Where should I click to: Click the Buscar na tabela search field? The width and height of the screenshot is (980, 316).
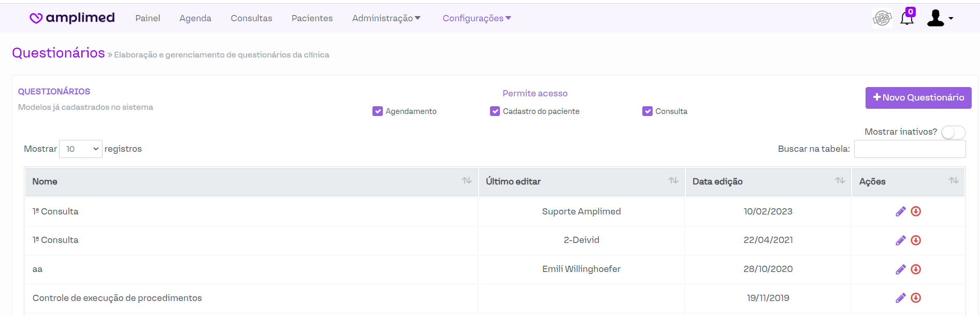point(910,149)
